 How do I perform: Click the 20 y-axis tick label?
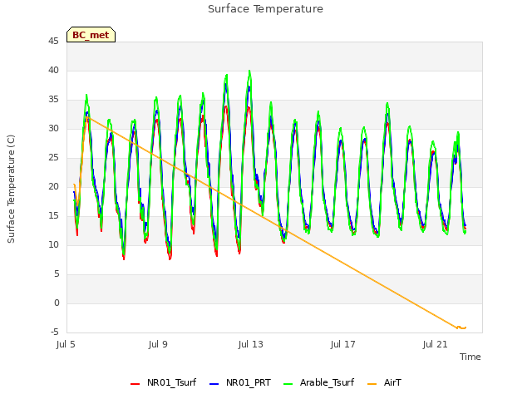tap(53, 186)
